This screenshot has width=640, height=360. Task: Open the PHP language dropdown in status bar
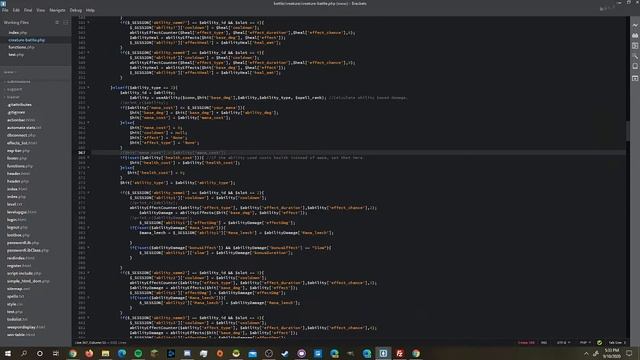585,342
